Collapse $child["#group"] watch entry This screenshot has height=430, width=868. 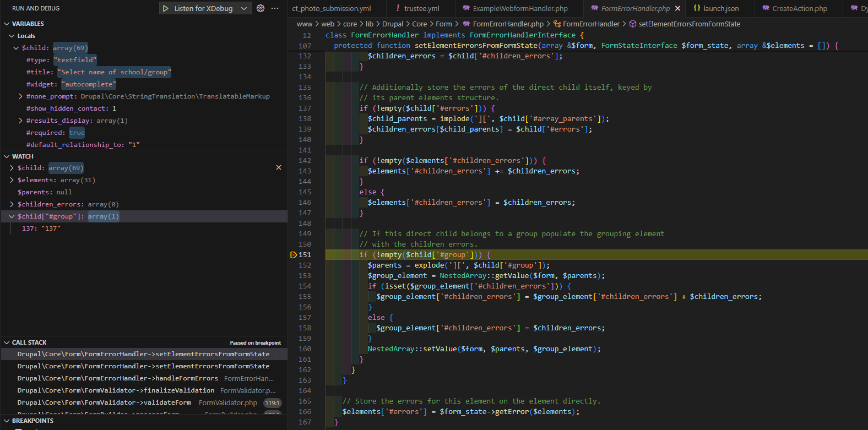12,216
